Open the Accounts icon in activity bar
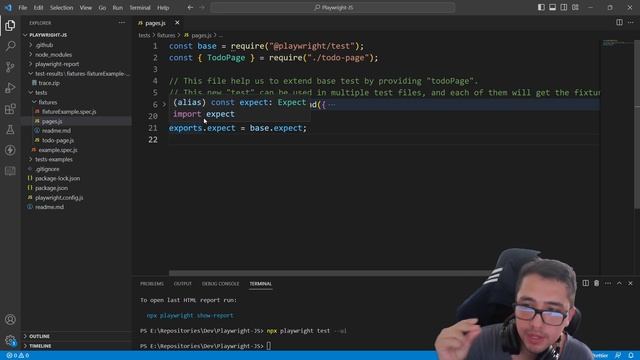The height and width of the screenshot is (360, 640). pos(10,320)
